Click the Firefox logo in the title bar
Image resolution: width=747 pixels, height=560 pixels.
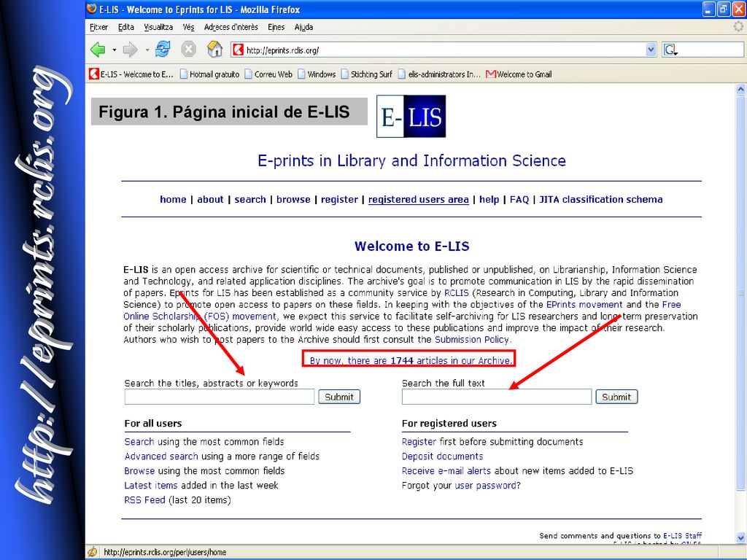point(92,9)
